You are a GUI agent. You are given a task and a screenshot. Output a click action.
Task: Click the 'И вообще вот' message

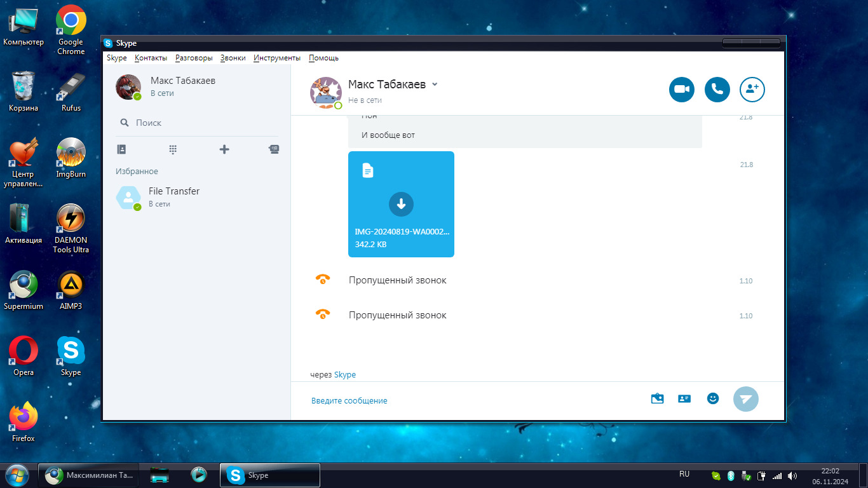point(388,135)
